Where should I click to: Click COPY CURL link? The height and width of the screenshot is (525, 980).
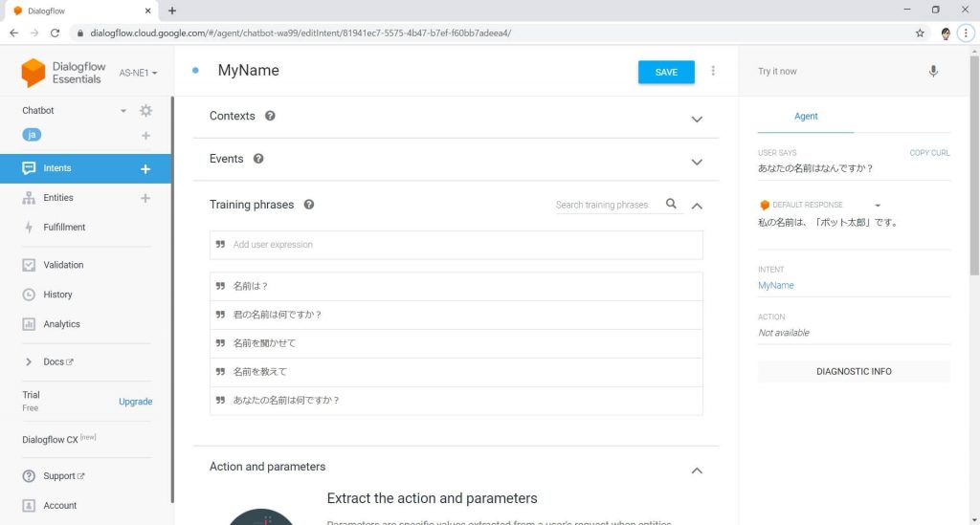pos(929,152)
